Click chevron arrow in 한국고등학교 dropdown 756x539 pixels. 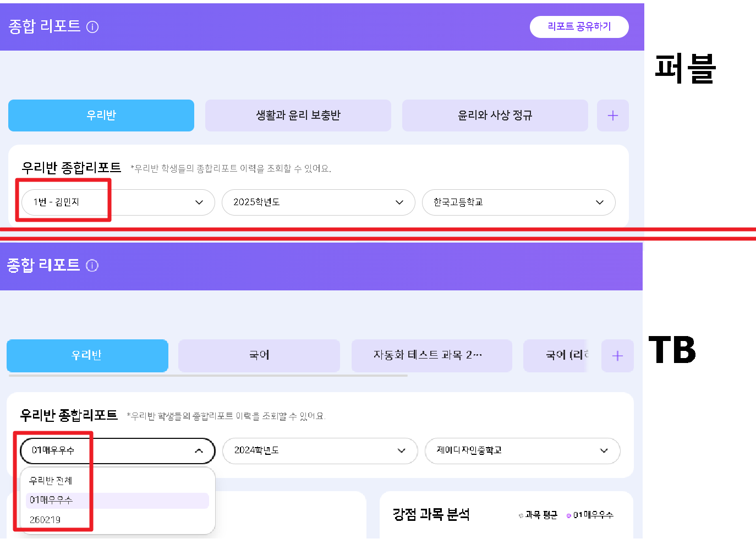[599, 202]
